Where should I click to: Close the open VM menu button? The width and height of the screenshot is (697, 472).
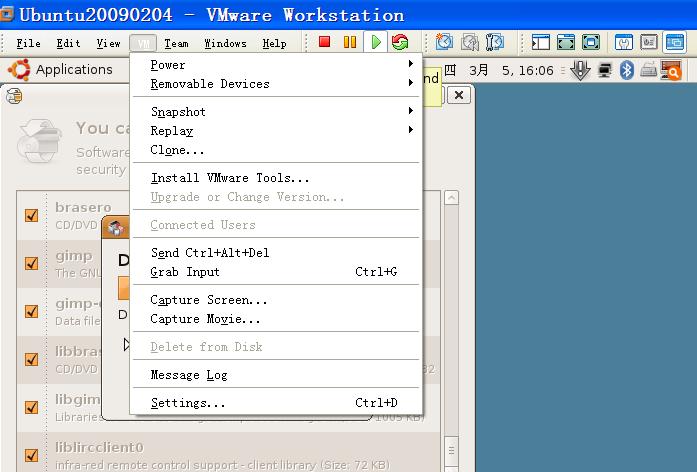[x=143, y=43]
